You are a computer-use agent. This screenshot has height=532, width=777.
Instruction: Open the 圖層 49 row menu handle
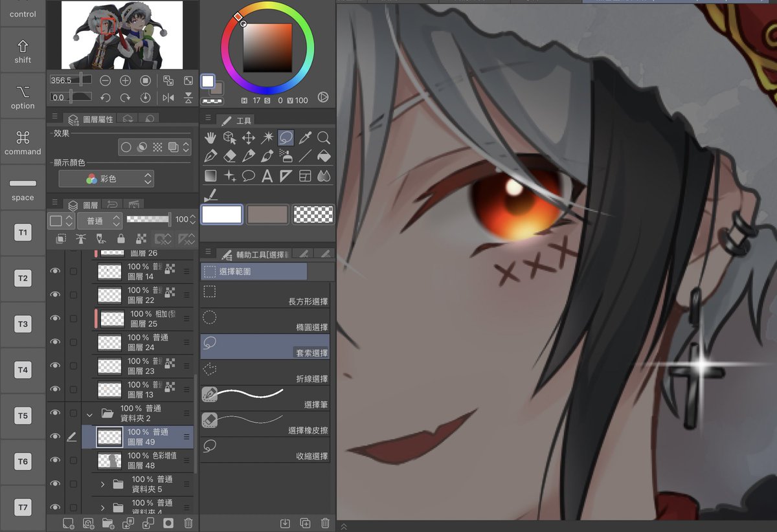pyautogui.click(x=186, y=437)
